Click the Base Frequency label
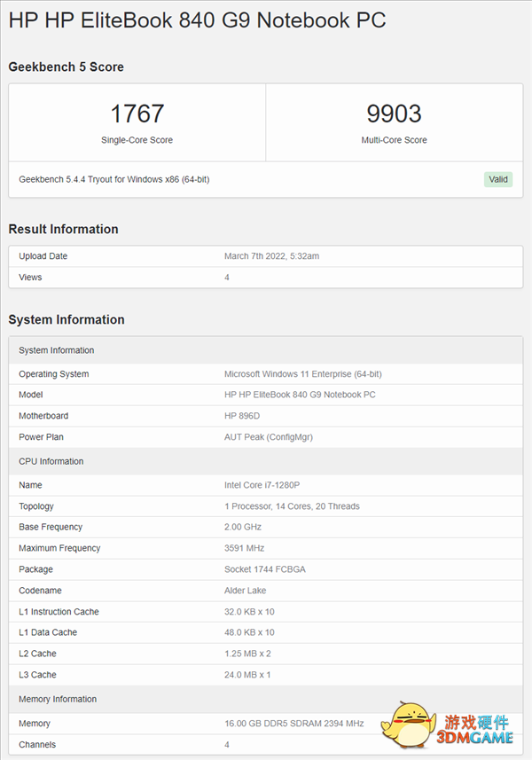The height and width of the screenshot is (760, 532). click(x=51, y=527)
